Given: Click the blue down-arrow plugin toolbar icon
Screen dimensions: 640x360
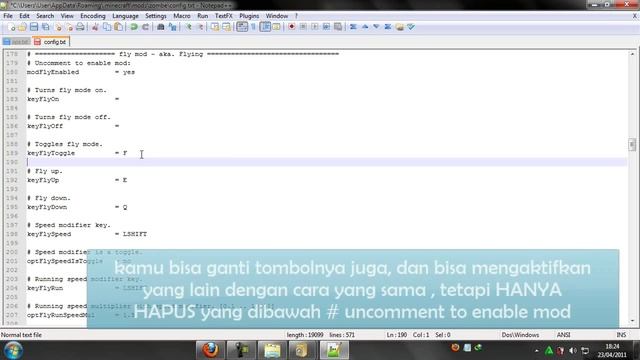Looking at the screenshot, I should click(x=376, y=27).
